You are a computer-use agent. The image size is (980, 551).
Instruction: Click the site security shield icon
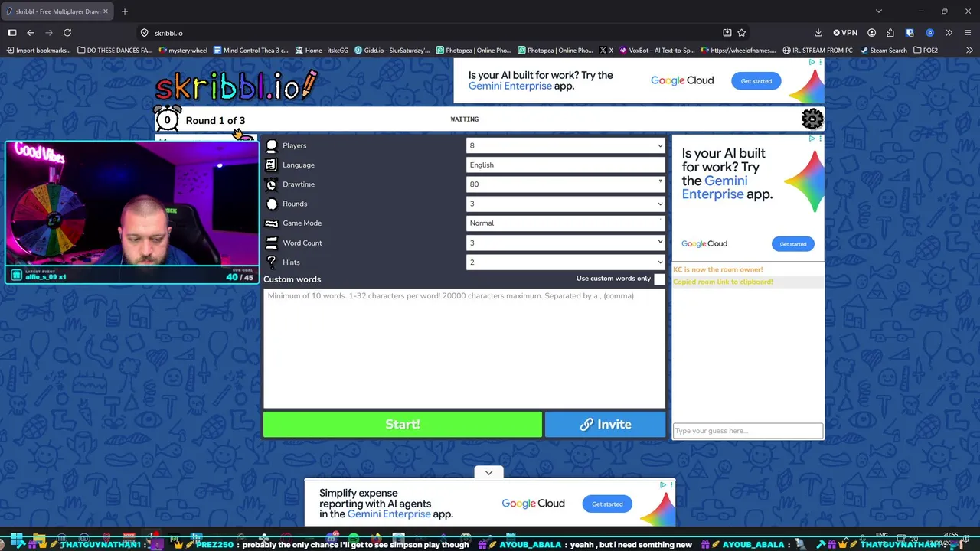click(x=144, y=33)
